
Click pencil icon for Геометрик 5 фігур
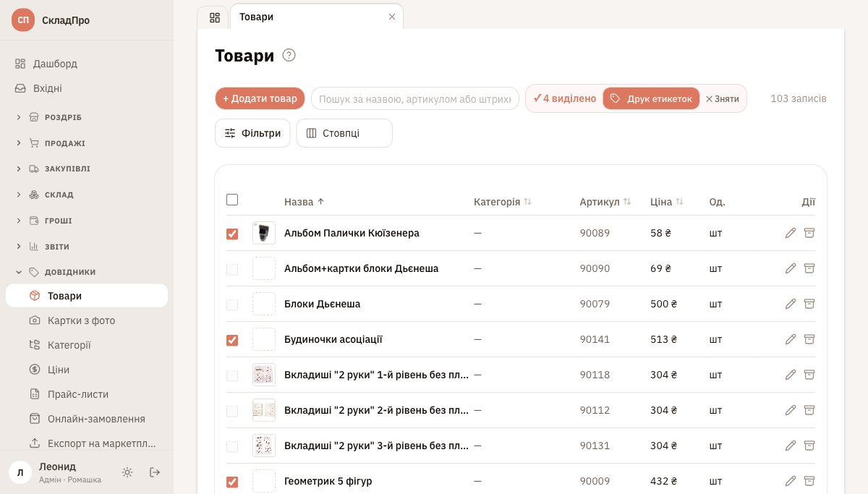791,481
